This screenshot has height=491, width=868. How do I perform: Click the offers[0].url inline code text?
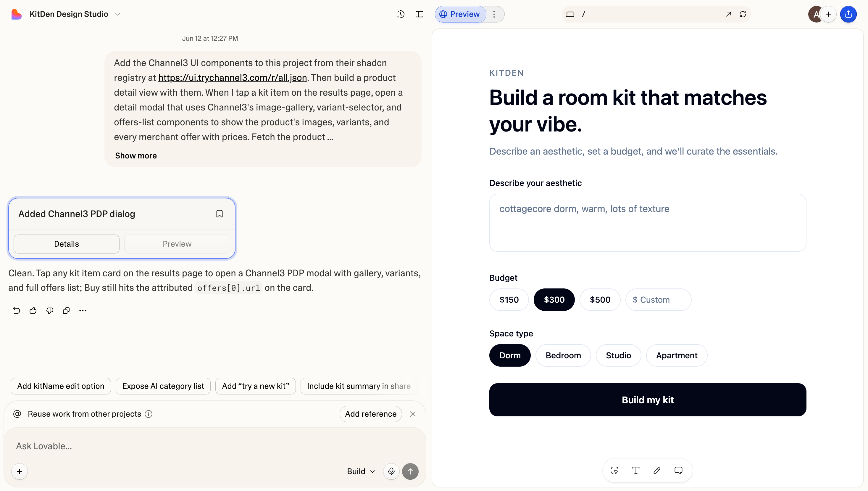[x=228, y=288]
